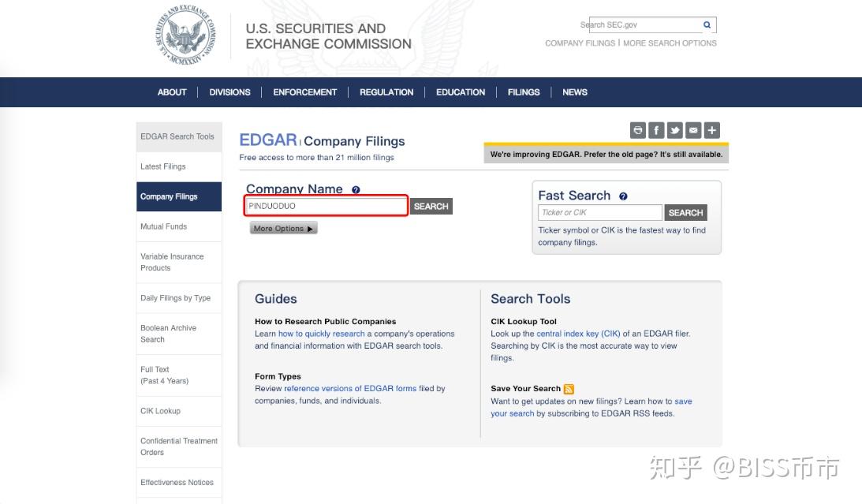This screenshot has height=504, width=862.
Task: Click the Ticker or CIK input field
Action: (x=600, y=213)
